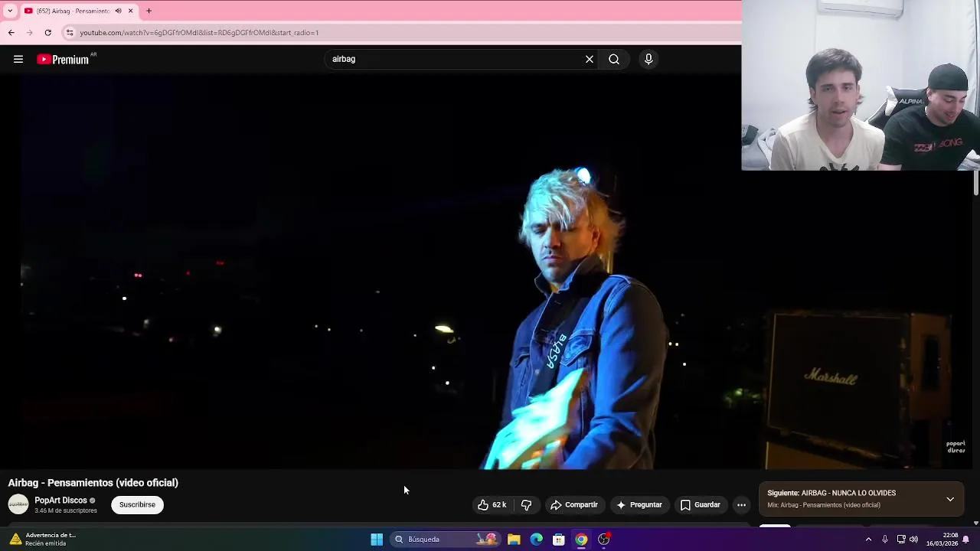Switch to Chrome taskbar icon
Viewport: 980px width, 551px height.
[581, 540]
